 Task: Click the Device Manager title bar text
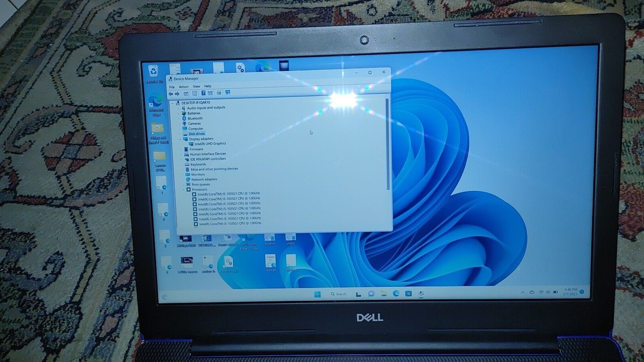tap(186, 79)
